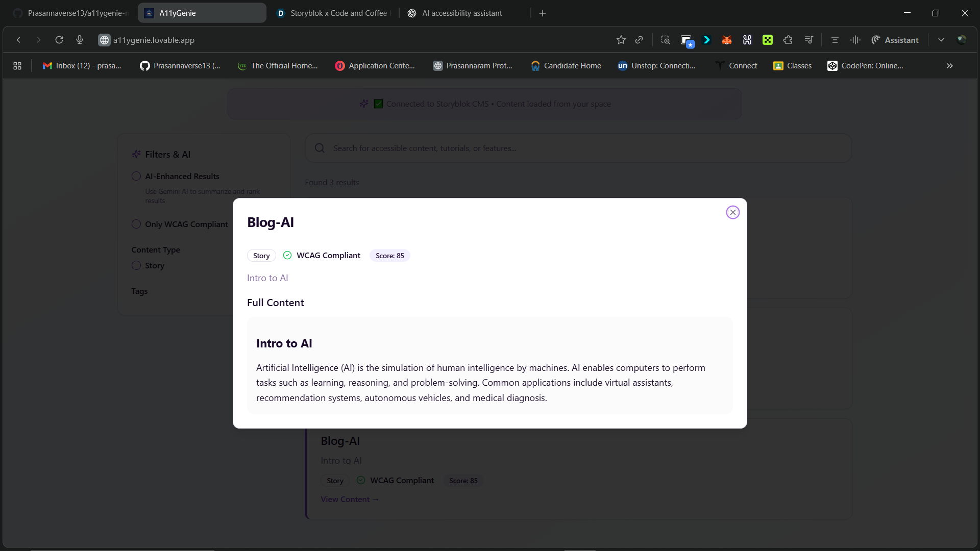Toggle Only WCAG Compliant filter
This screenshot has height=551, width=980.
point(136,224)
